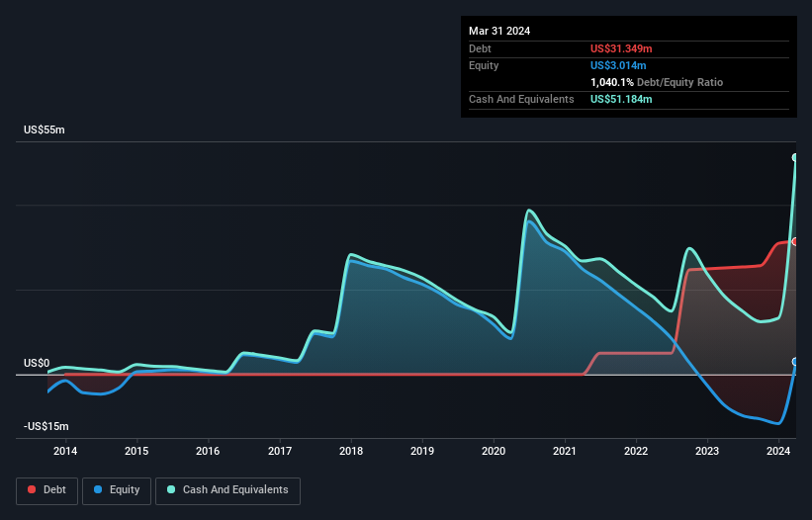This screenshot has height=520, width=812.
Task: Toggle the Equity legend button
Action: [x=117, y=490]
